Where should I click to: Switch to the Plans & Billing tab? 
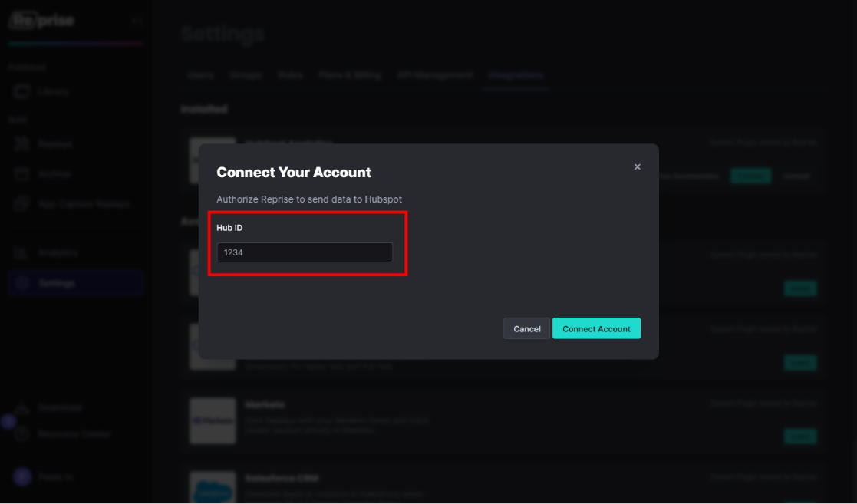[350, 75]
